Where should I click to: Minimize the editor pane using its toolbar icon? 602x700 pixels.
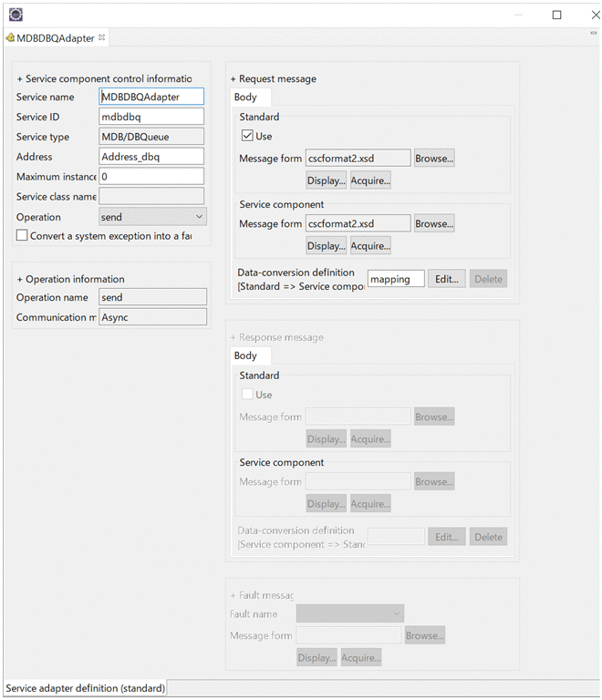[593, 33]
